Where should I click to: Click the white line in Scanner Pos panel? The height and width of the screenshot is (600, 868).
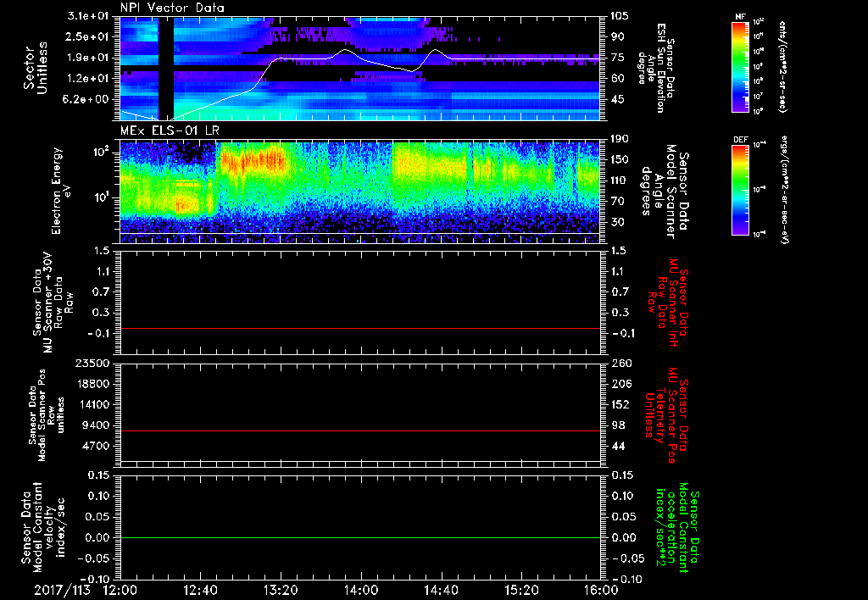[x=360, y=461]
